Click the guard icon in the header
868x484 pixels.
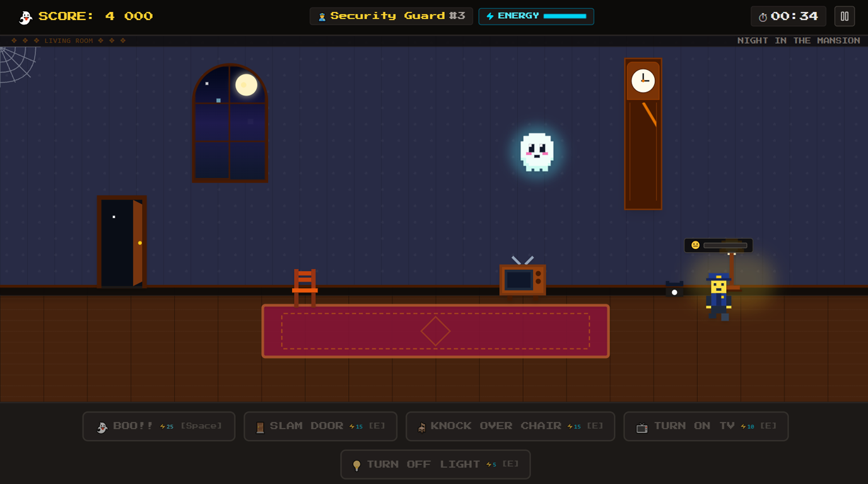(x=322, y=17)
